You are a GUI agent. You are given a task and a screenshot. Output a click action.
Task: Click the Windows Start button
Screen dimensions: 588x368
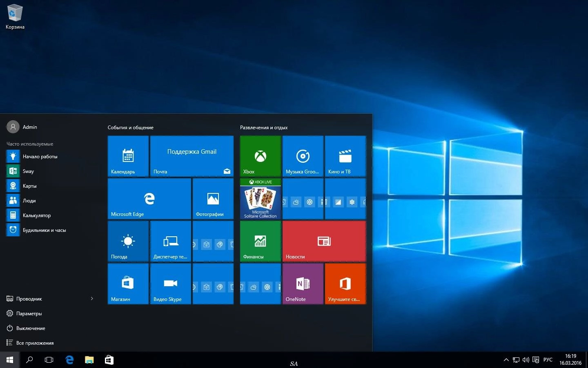(x=10, y=360)
